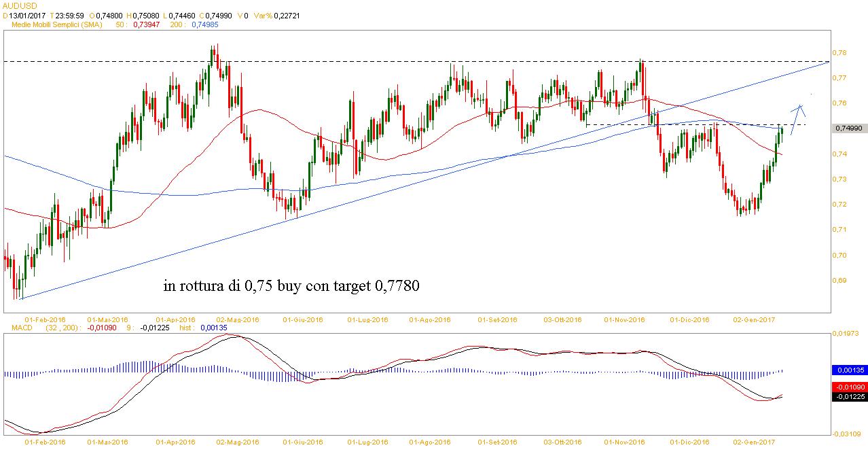This screenshot has height=454, width=868.
Task: Click the 01-Ago-2016 date on the bottom MACD axis
Action: pyautogui.click(x=431, y=442)
